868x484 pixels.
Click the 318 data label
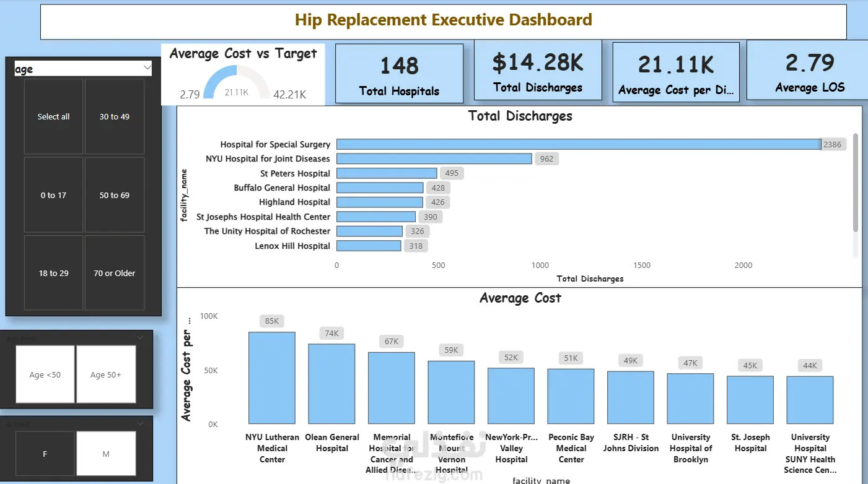(x=416, y=246)
